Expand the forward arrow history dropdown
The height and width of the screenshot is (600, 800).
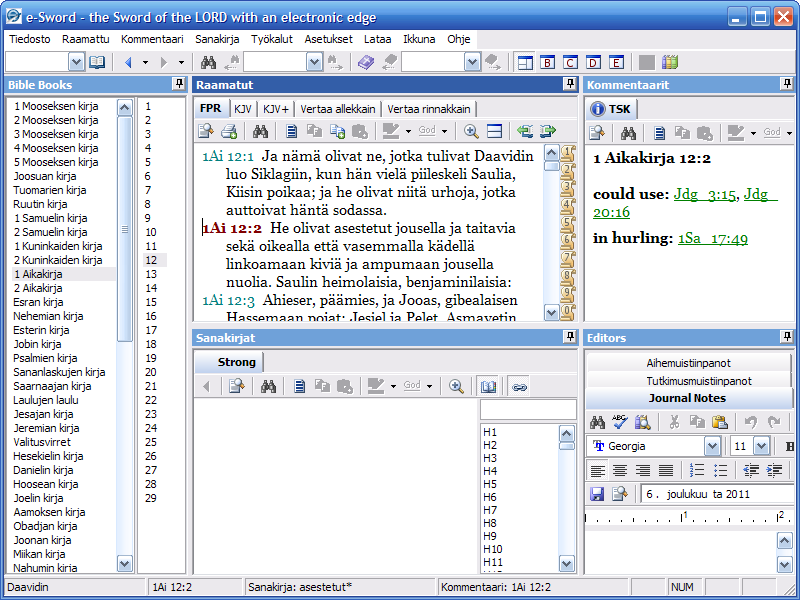tap(181, 63)
